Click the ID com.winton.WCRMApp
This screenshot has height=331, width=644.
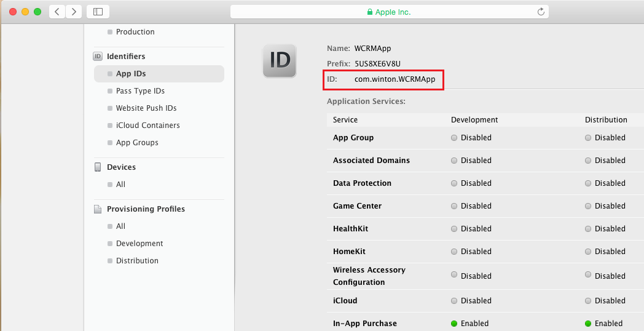(x=395, y=79)
